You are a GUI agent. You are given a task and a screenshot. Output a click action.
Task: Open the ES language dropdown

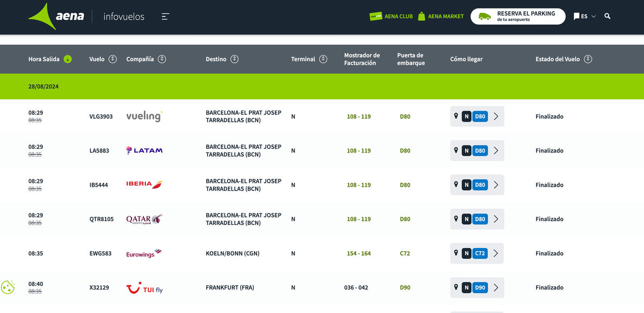(x=584, y=17)
